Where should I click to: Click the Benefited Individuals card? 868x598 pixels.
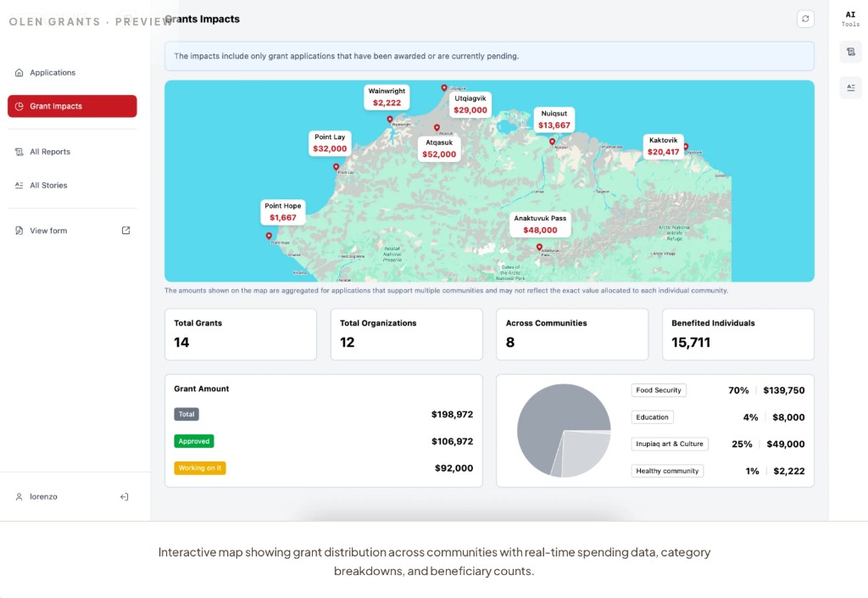738,334
